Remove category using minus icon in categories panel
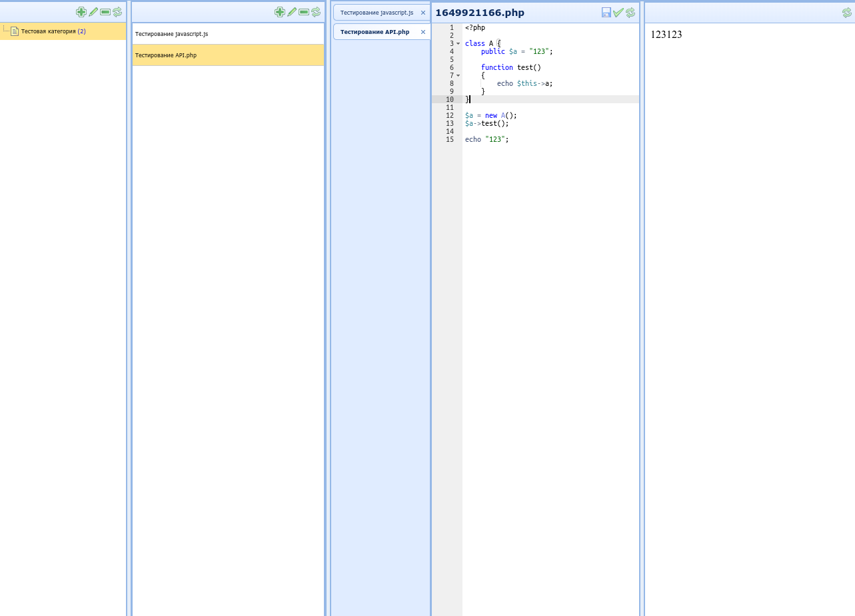Image resolution: width=855 pixels, height=616 pixels. (105, 12)
